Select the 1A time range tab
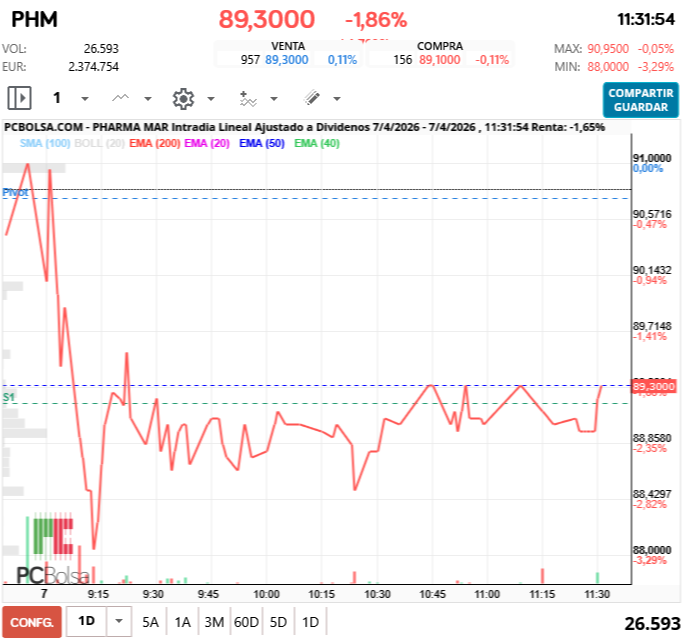 (x=182, y=622)
